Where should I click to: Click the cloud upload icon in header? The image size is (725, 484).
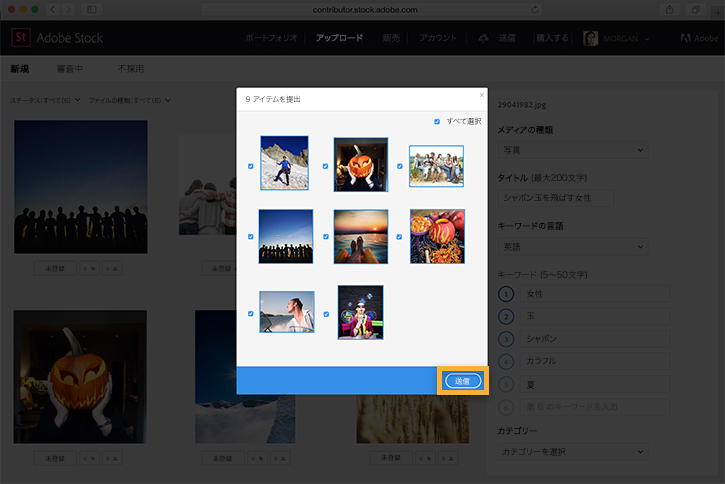tap(483, 38)
